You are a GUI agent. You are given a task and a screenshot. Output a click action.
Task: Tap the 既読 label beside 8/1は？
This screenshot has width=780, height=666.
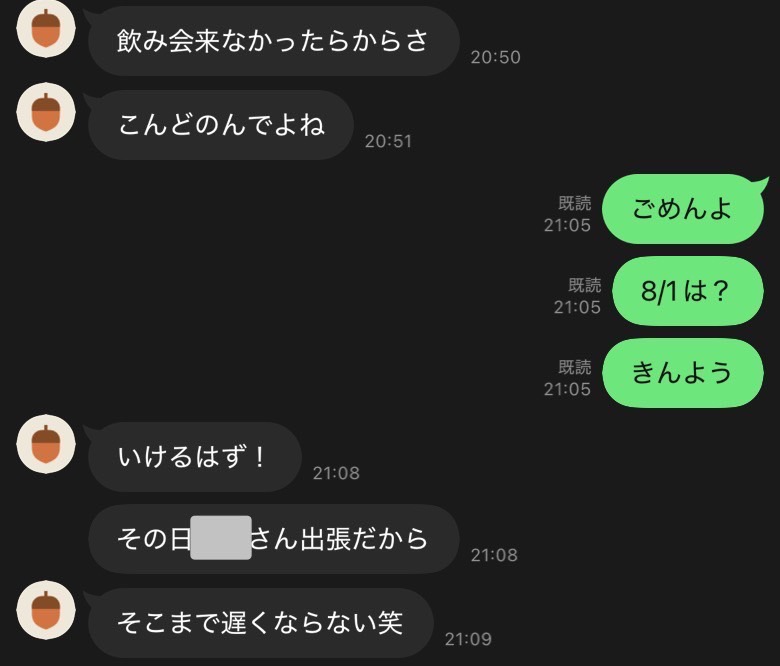[585, 285]
